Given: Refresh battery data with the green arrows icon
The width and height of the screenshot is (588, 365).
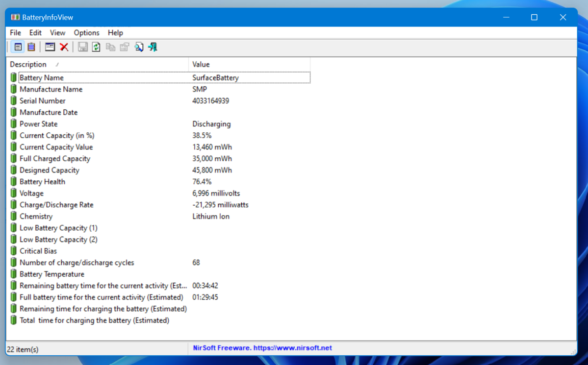Looking at the screenshot, I should click(97, 47).
